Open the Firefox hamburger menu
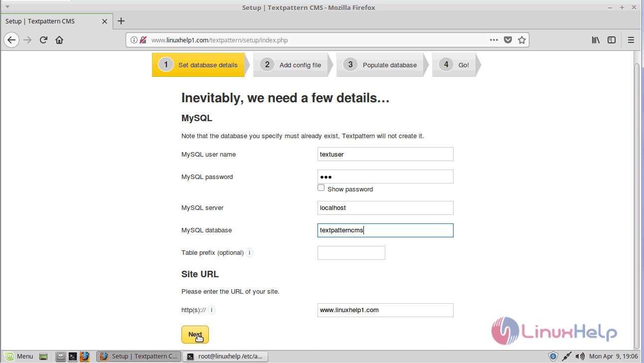This screenshot has width=644, height=363. [631, 40]
